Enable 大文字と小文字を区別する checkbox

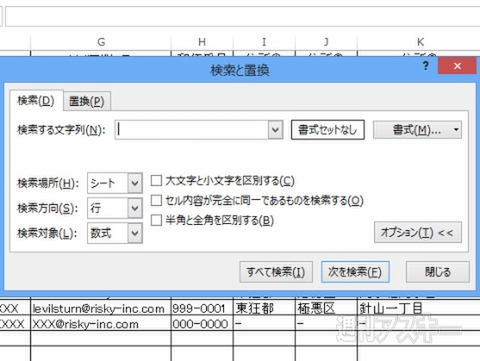click(156, 181)
